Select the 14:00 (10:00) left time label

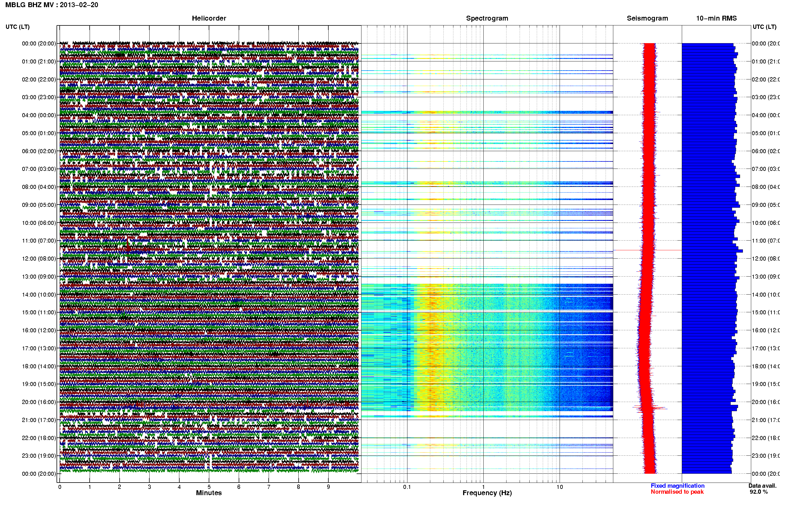(39, 295)
